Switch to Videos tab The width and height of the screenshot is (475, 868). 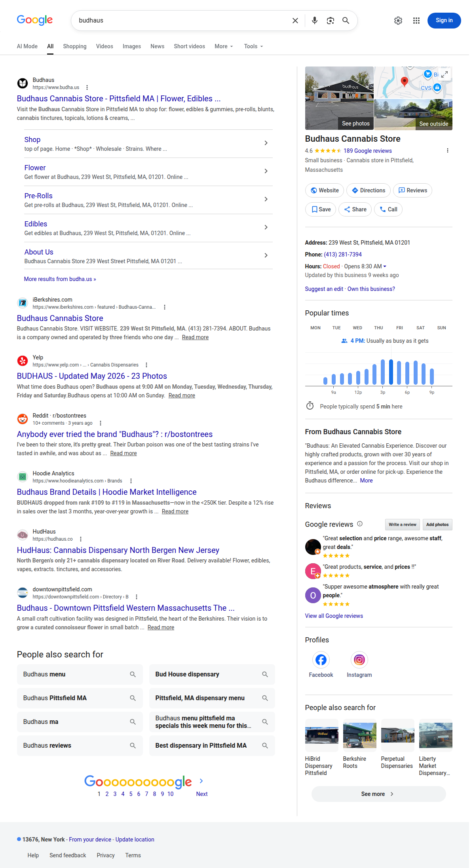[x=104, y=46]
